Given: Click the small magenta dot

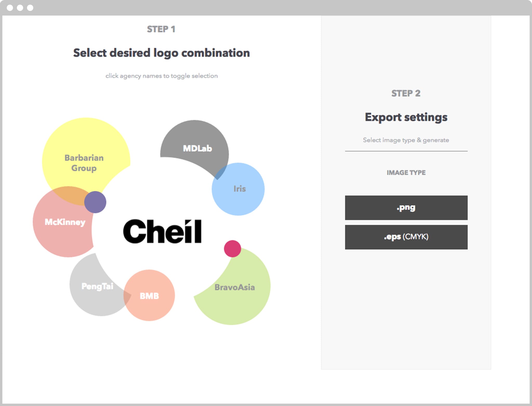Looking at the screenshot, I should pos(232,249).
